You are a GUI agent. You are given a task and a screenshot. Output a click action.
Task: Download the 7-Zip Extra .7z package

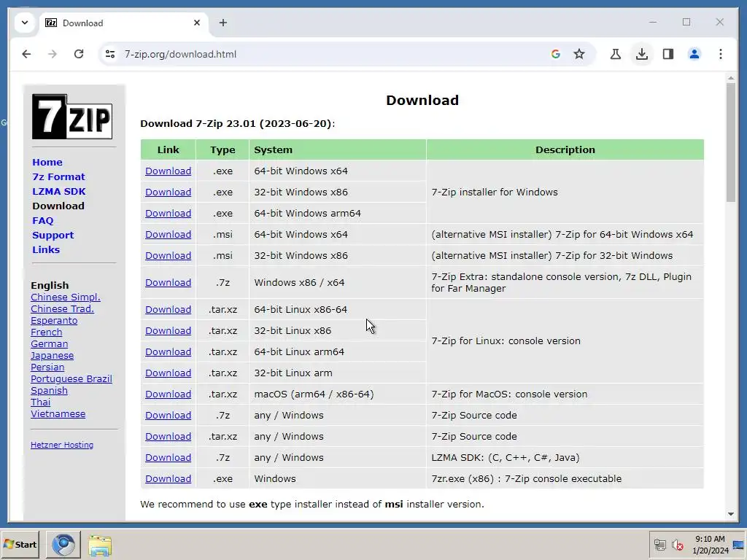[x=169, y=282]
